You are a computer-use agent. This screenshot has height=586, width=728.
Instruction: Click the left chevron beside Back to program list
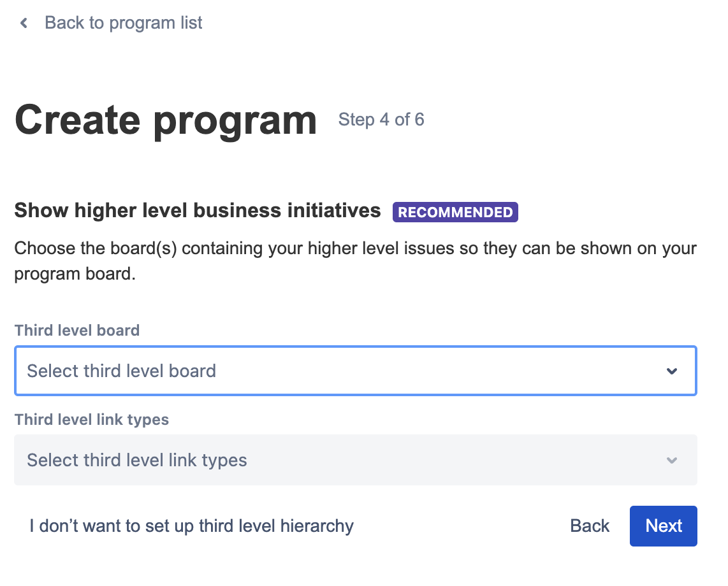tap(24, 24)
